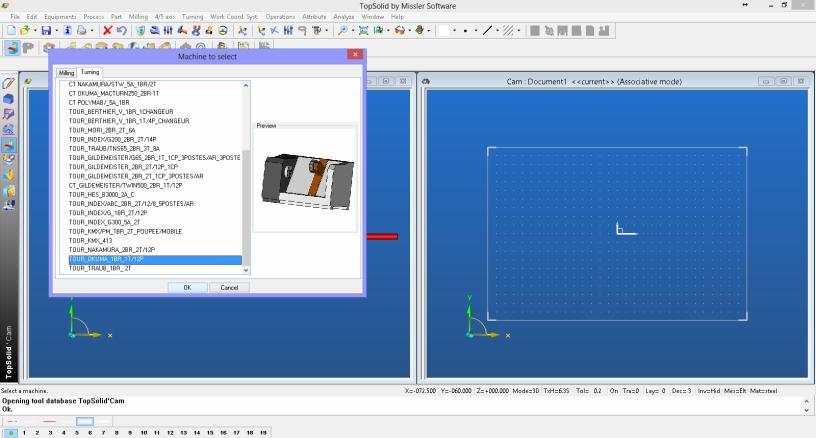The height and width of the screenshot is (438, 816).
Task: Click the Save floppy disk icon
Action: click(46, 31)
